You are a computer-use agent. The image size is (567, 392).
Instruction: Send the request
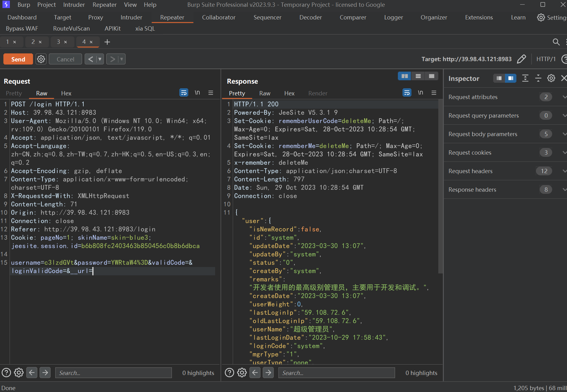(x=18, y=59)
